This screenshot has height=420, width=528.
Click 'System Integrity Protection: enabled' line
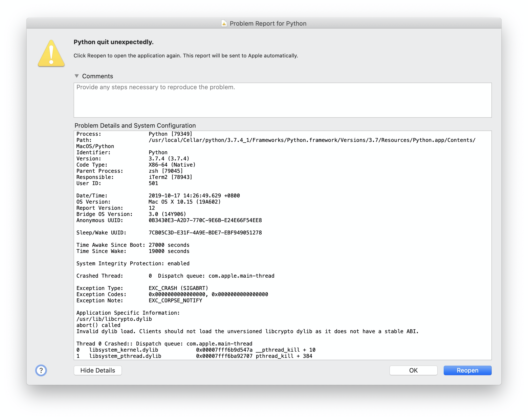(133, 263)
